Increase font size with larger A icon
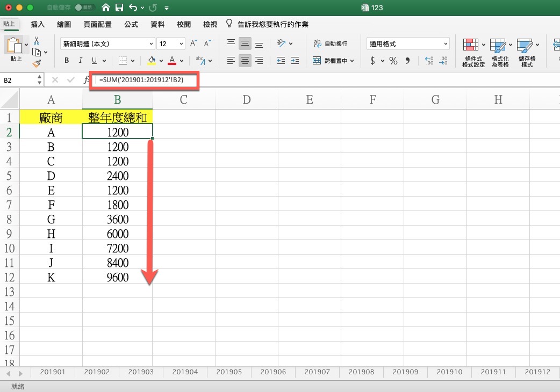Viewport: 560px width, 392px height. tap(194, 43)
